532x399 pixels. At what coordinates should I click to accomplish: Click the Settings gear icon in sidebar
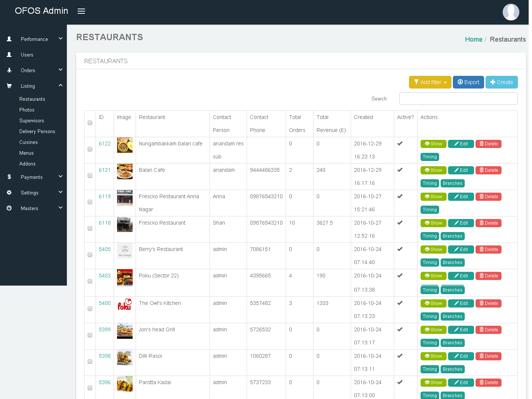pyautogui.click(x=9, y=193)
